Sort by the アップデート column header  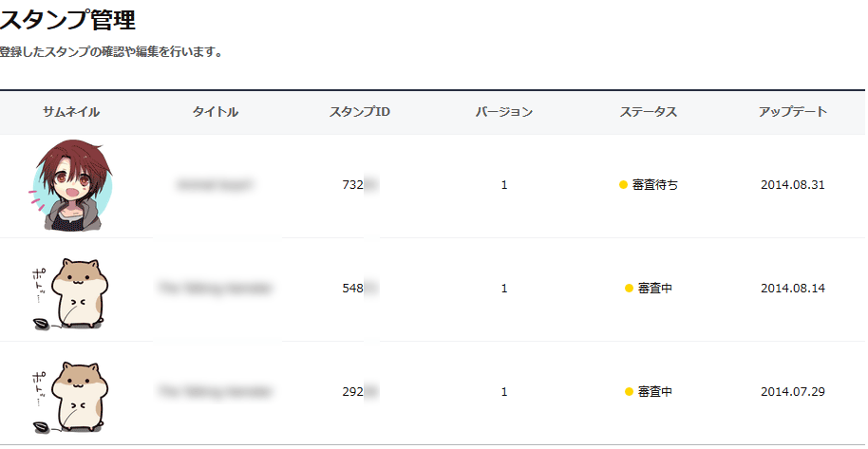click(793, 112)
